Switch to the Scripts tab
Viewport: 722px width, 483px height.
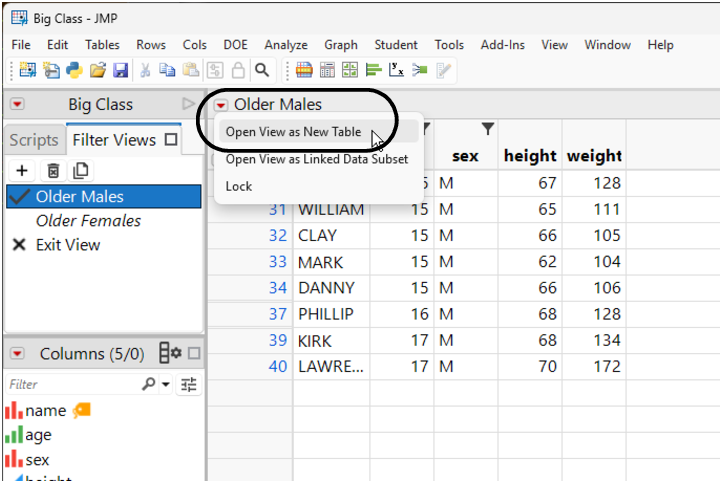(34, 140)
